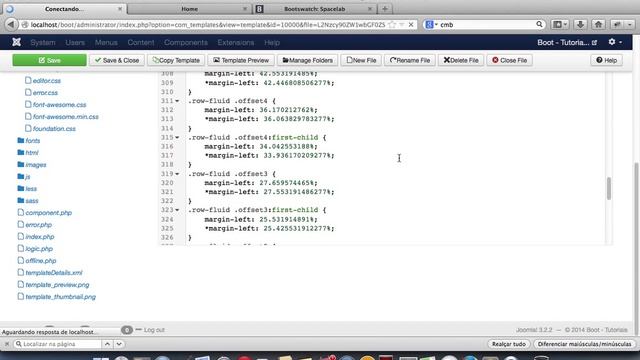640x360 pixels.
Task: Open offline.php file
Action: (x=37, y=261)
